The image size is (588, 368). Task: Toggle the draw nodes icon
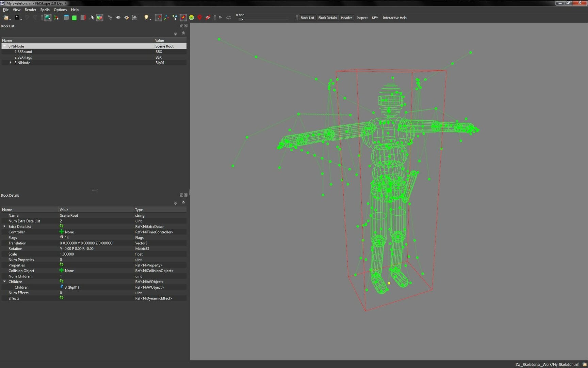175,18
